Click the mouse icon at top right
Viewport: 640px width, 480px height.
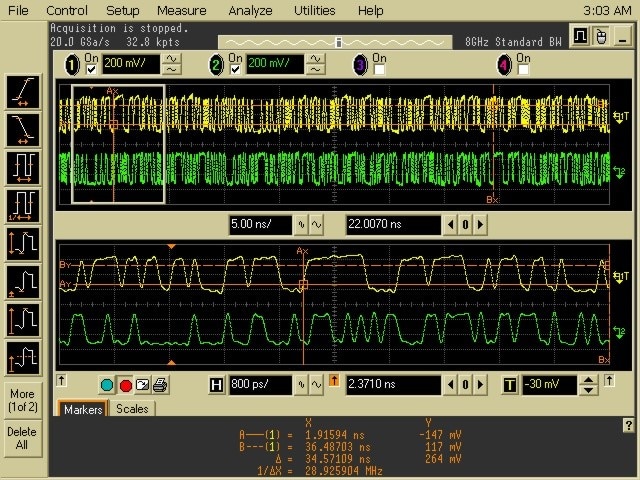tap(601, 36)
